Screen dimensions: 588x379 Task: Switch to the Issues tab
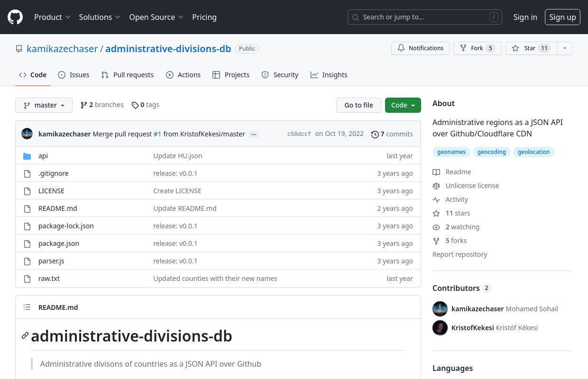[x=73, y=75]
